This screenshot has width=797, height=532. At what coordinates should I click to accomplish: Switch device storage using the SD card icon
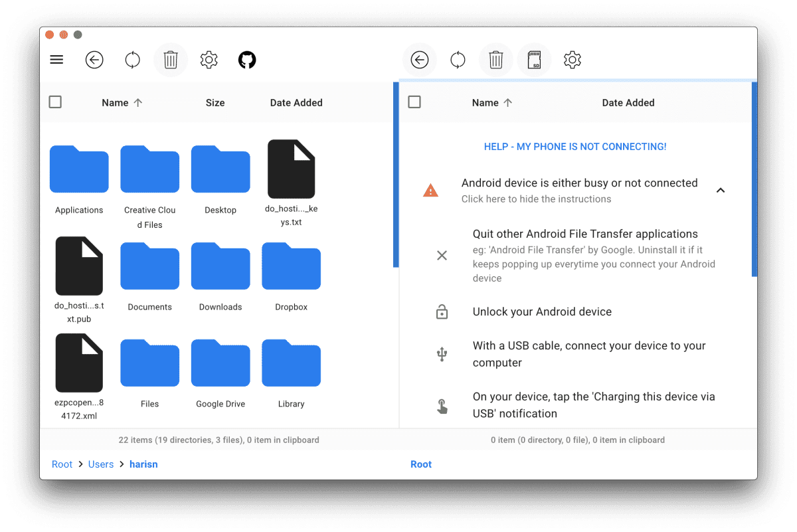[534, 59]
